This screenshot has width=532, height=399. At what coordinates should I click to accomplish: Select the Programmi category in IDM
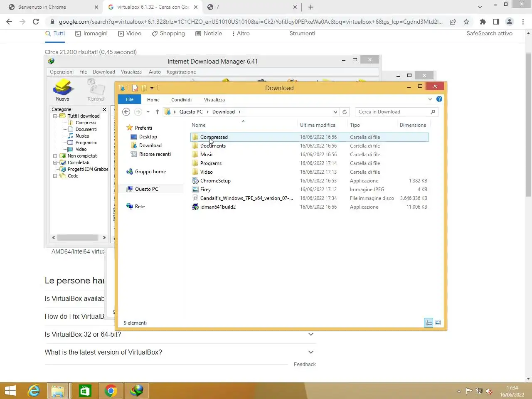click(86, 143)
